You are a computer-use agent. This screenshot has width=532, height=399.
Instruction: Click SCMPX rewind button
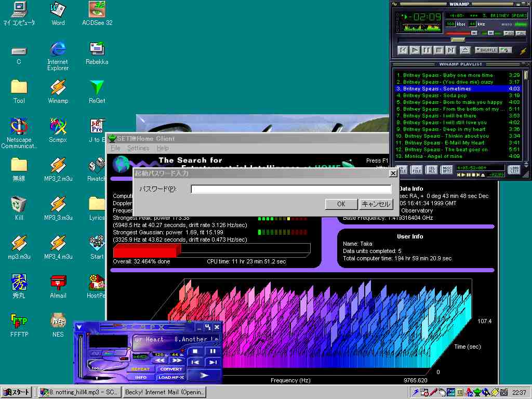point(159,361)
